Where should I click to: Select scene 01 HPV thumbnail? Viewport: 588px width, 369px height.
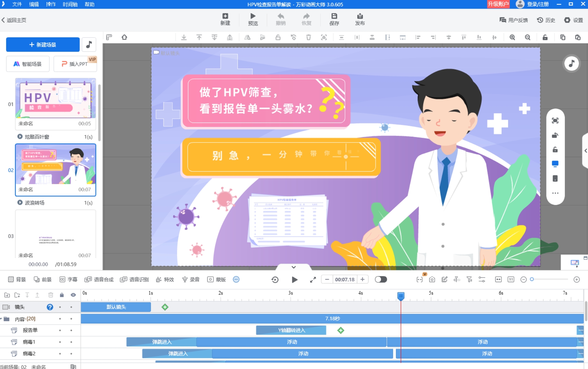[55, 98]
